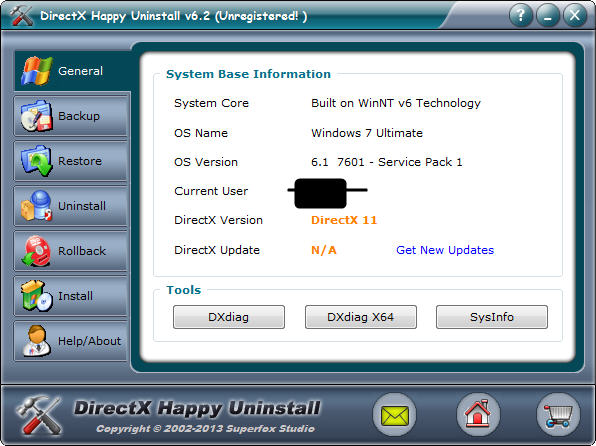The image size is (596, 446).
Task: Click the shopping cart purchase icon
Action: (558, 415)
